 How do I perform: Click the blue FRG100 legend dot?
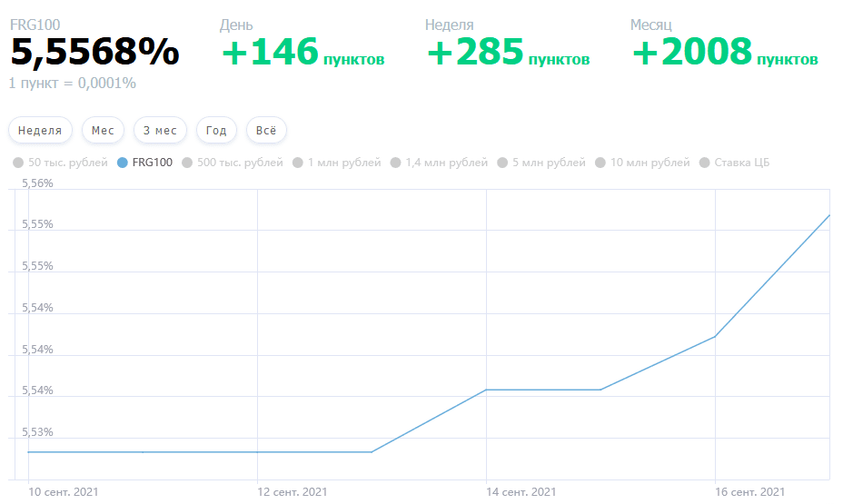[123, 163]
